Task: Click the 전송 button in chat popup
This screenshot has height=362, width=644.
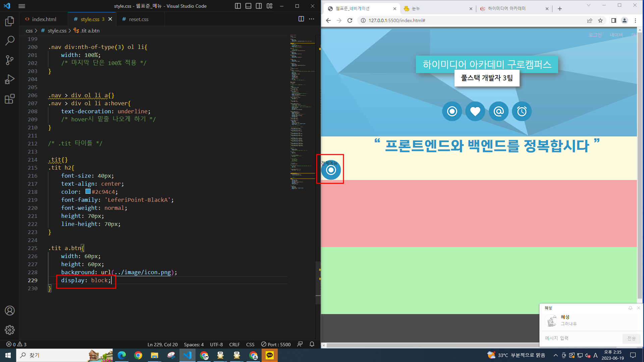Action: tap(631, 338)
